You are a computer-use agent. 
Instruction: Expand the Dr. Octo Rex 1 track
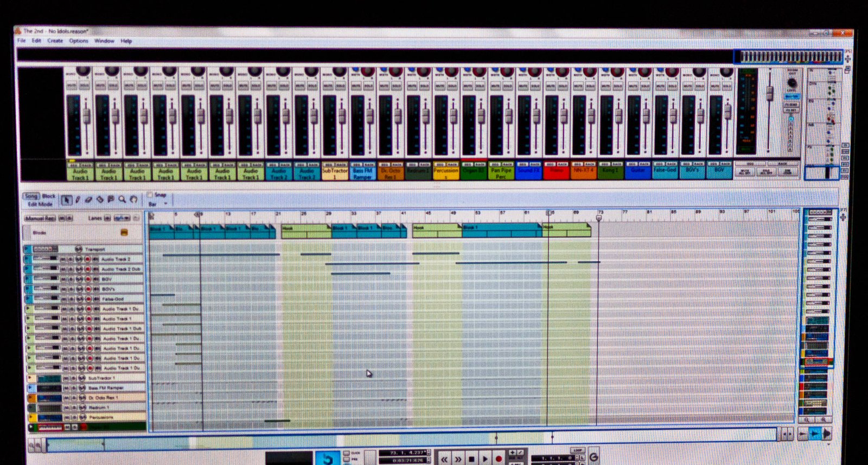pos(30,398)
